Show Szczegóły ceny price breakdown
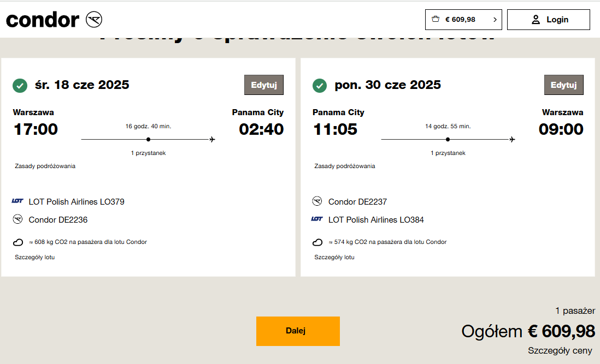The image size is (600, 364). coord(560,351)
